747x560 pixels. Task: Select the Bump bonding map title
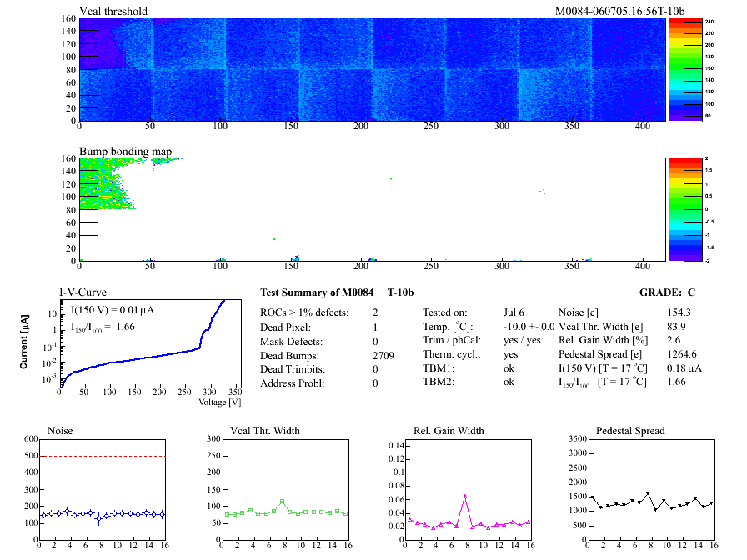click(125, 152)
